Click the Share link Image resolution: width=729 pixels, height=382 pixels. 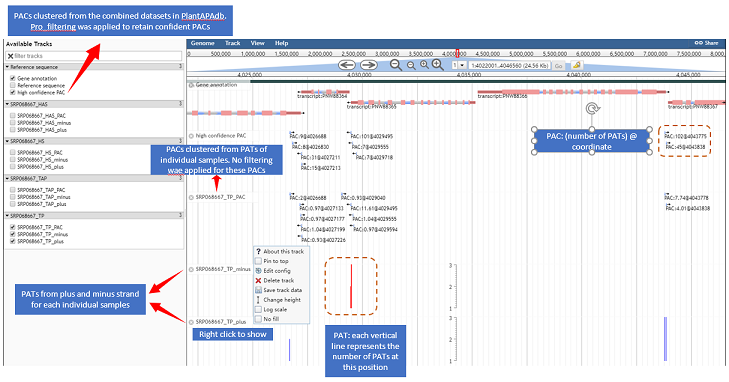click(x=707, y=43)
